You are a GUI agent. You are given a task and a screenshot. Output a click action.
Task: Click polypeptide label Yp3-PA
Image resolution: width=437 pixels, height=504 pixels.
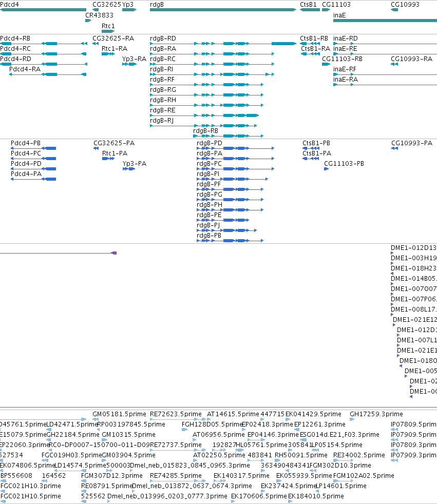(135, 164)
